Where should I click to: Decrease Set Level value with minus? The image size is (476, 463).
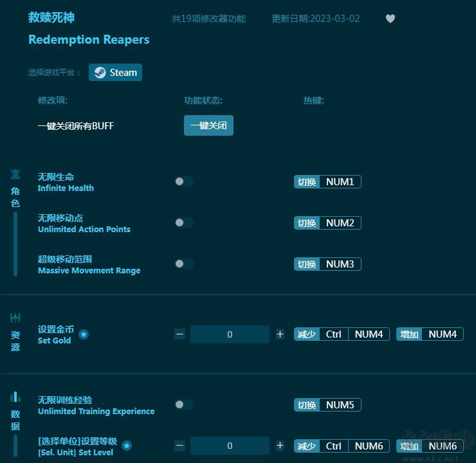click(x=179, y=446)
